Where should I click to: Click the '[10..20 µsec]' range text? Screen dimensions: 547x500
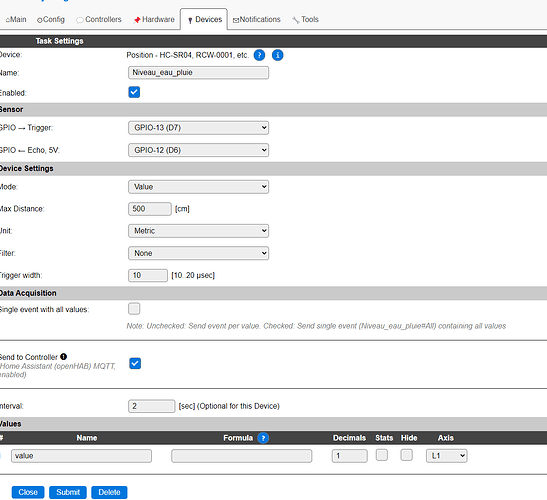pos(193,275)
